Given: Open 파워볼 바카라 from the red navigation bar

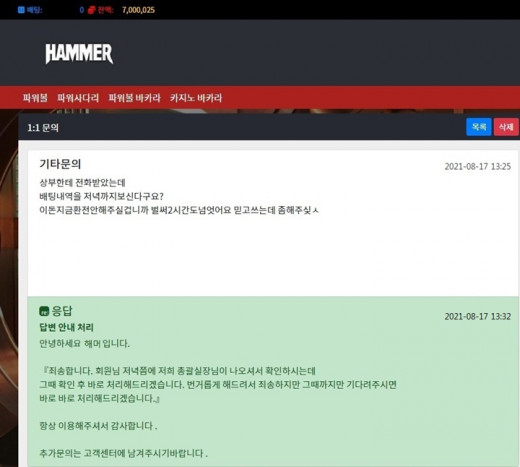Looking at the screenshot, I should point(134,98).
